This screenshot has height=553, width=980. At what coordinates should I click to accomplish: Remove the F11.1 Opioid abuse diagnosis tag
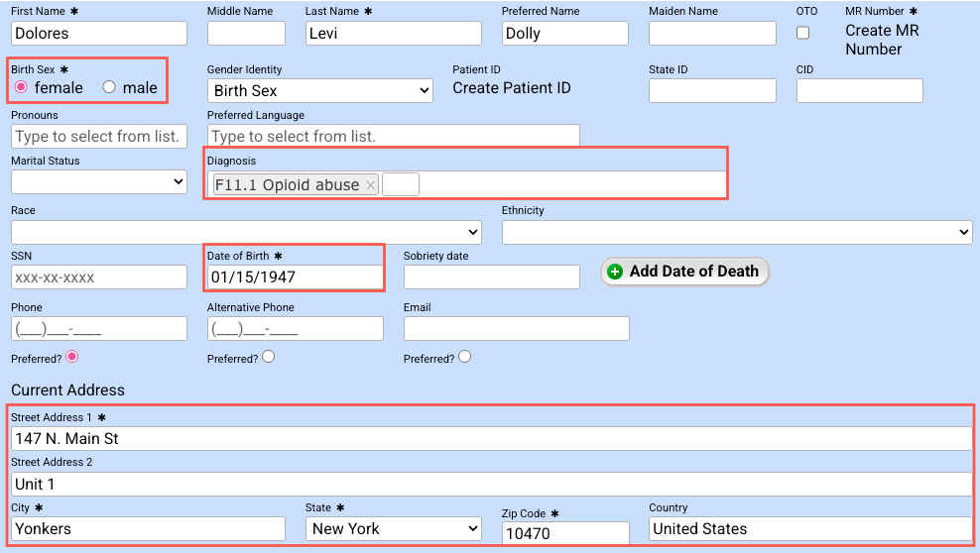370,185
